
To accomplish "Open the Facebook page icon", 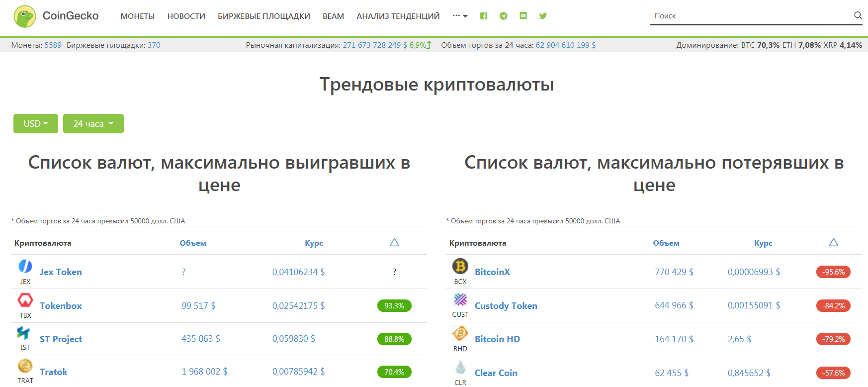I will [483, 16].
